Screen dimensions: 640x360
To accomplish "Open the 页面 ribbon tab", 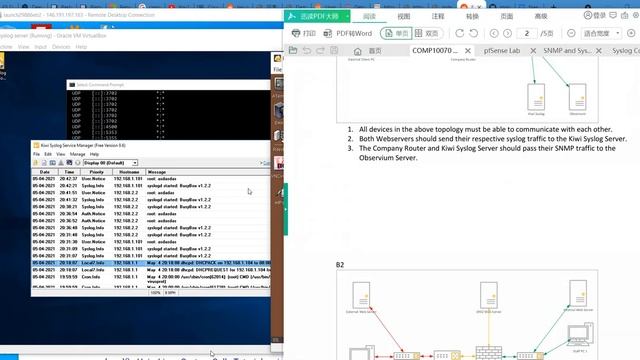I will click(x=507, y=16).
